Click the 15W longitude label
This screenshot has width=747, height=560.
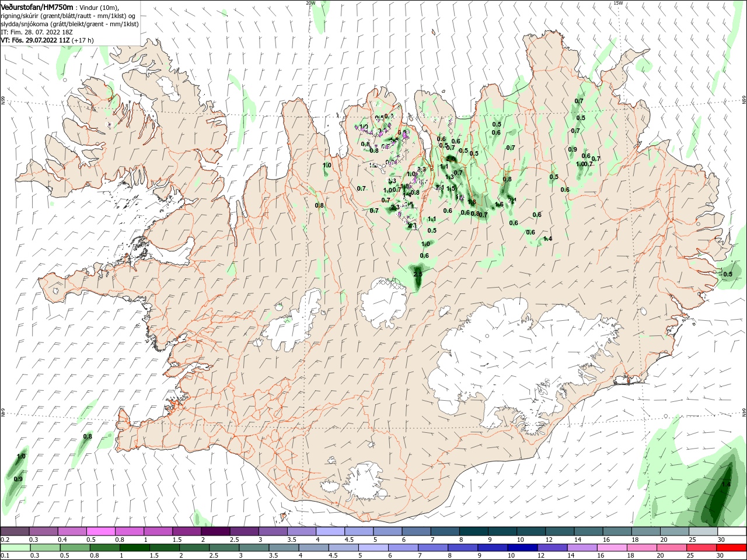(x=618, y=3)
